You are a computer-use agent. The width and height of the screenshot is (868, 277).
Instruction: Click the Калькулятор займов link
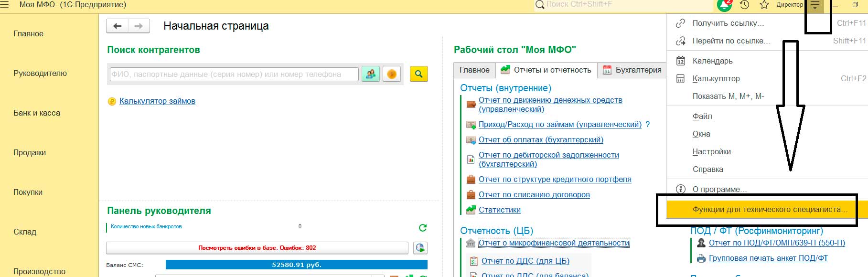pyautogui.click(x=157, y=101)
